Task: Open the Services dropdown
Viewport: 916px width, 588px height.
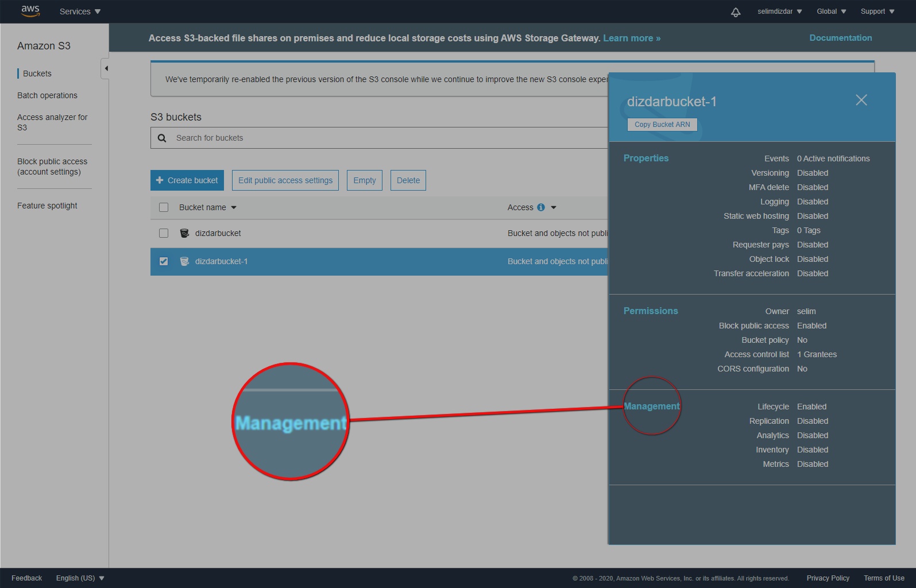Action: pyautogui.click(x=80, y=11)
